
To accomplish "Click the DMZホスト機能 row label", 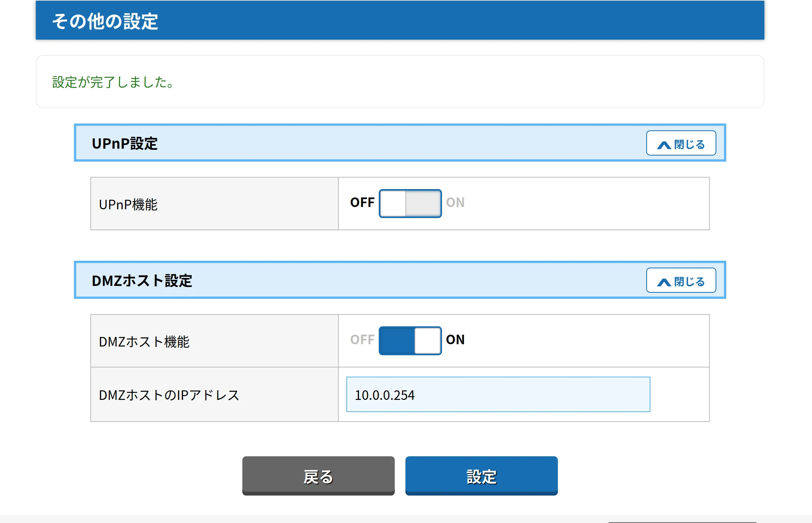I will (144, 342).
